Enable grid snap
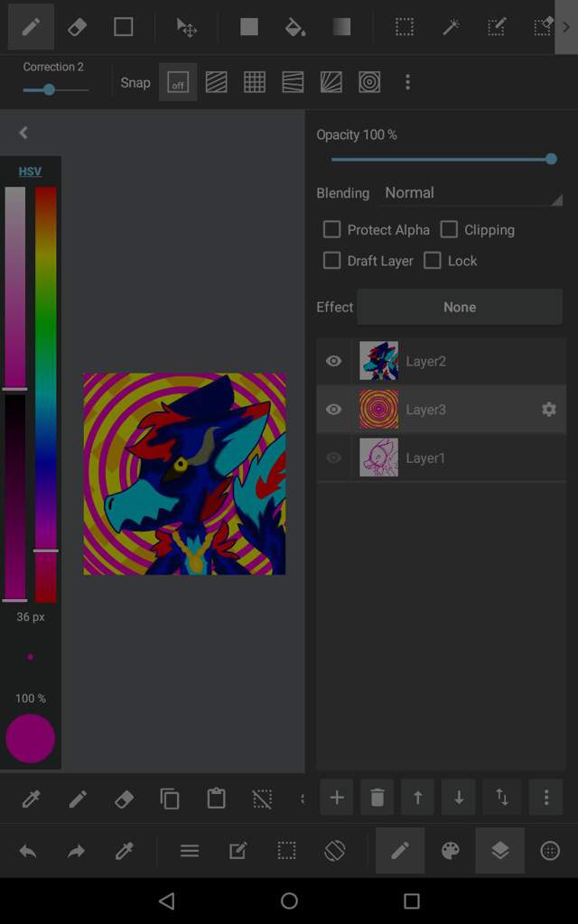The height and width of the screenshot is (924, 578). coord(255,82)
